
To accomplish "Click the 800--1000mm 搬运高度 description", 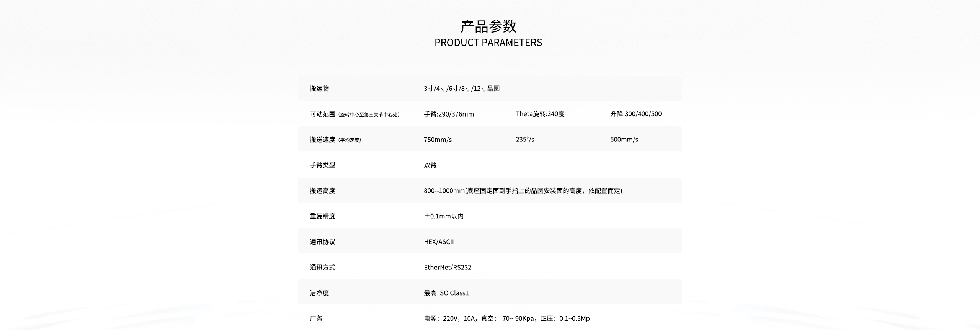I will click(x=523, y=190).
